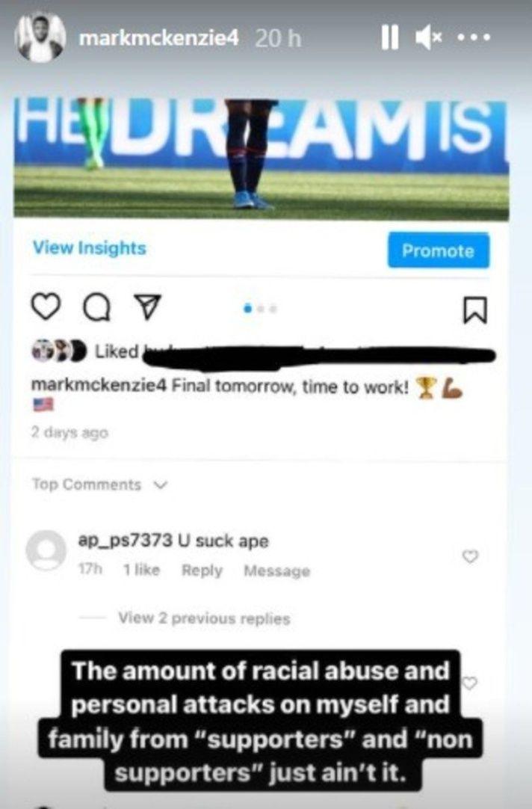
Task: Tap the markmckenzie4 story username
Action: (158, 38)
